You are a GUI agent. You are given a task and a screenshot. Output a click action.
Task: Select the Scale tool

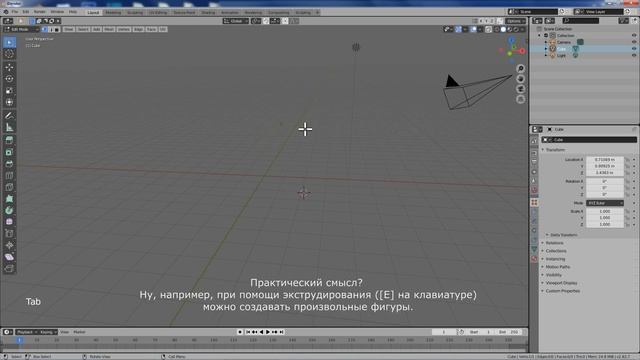point(9,90)
